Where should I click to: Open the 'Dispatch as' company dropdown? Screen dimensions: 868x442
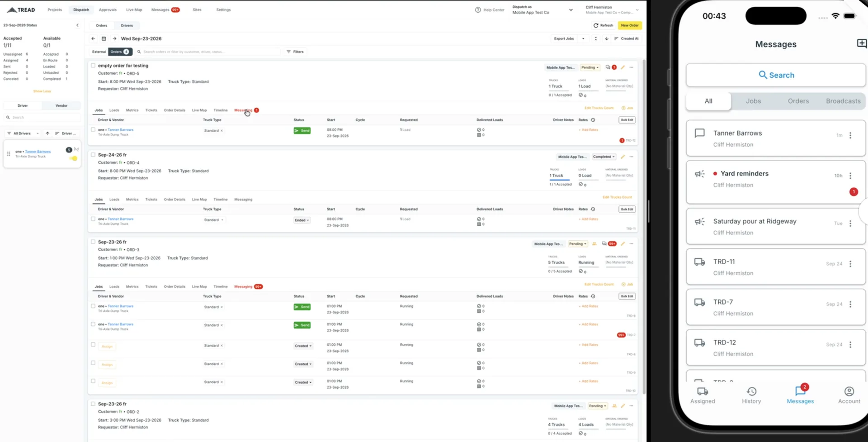pos(542,10)
